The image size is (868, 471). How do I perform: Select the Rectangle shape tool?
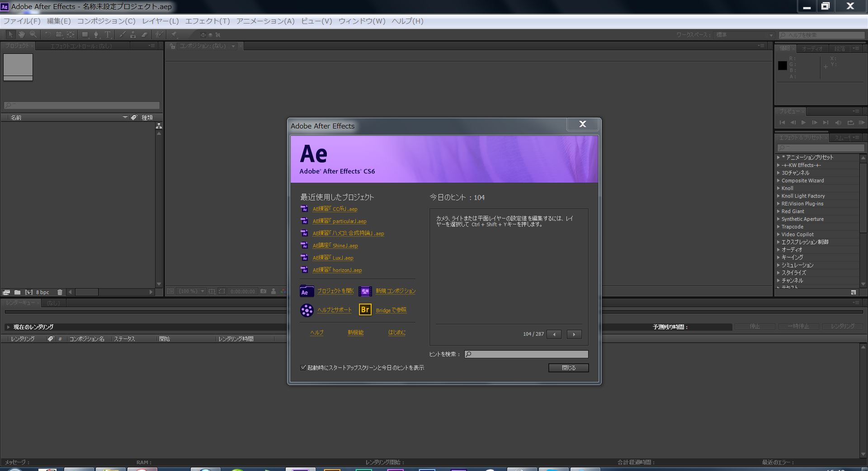point(85,34)
